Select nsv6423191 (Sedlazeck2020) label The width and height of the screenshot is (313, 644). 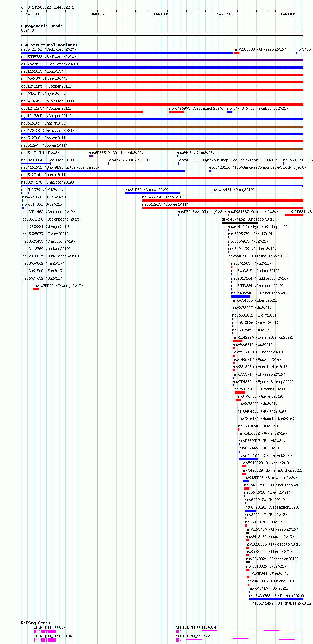[272, 507]
